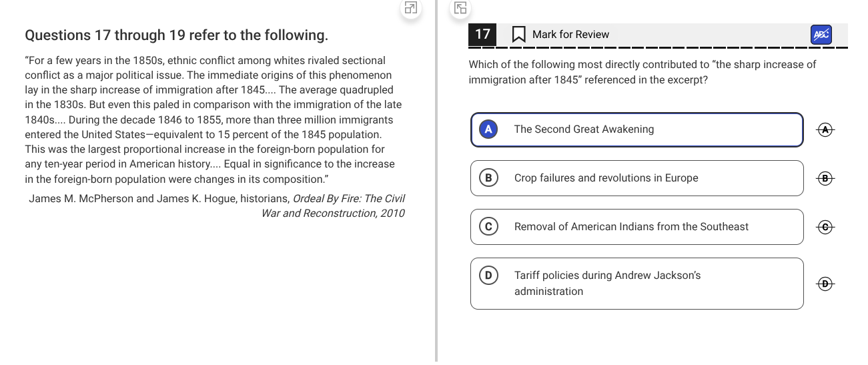Toggle the Mark for Review bookmark icon
This screenshot has width=868, height=365.
518,35
